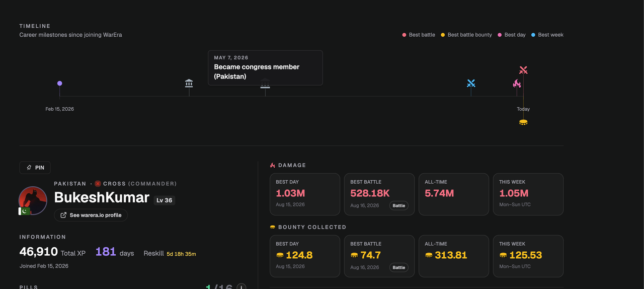Click the red crossed-swords best battle icon
Viewport: 644px width, 289px height.
(x=523, y=70)
